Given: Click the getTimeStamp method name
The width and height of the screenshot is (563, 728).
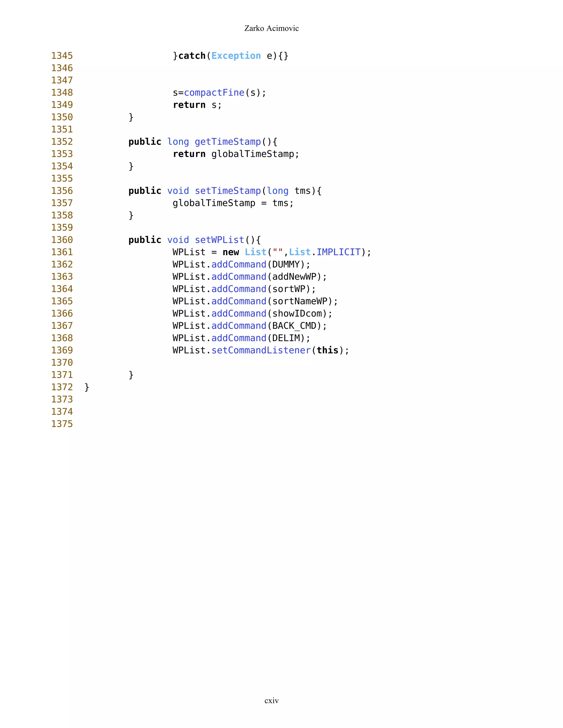Looking at the screenshot, I should coord(227,142).
